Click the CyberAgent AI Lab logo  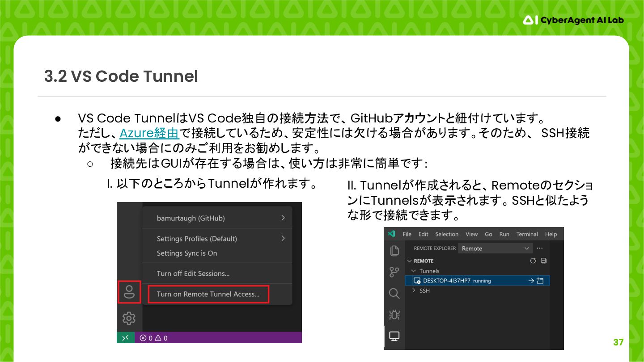pos(573,20)
